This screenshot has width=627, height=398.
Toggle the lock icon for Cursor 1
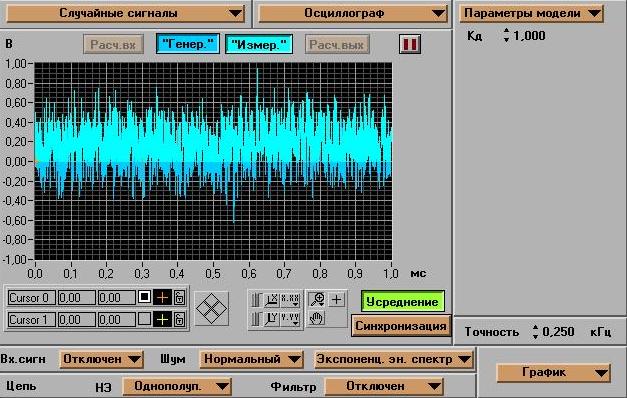click(x=180, y=320)
